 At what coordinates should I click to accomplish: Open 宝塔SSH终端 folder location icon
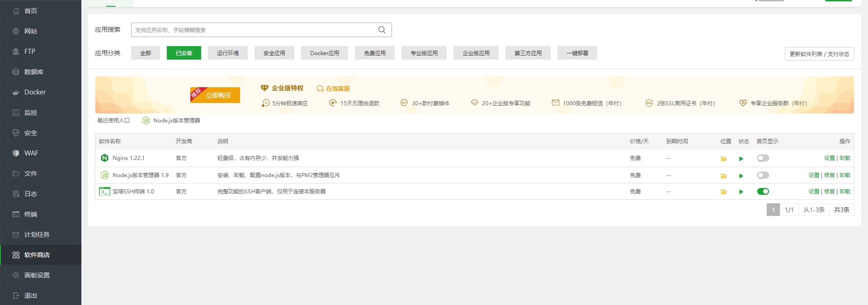tap(724, 192)
